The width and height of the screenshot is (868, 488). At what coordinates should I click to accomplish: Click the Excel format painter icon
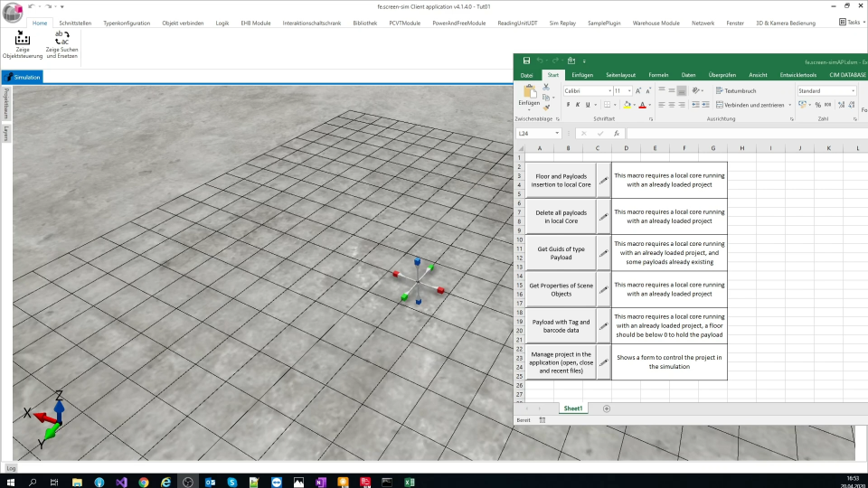(546, 108)
